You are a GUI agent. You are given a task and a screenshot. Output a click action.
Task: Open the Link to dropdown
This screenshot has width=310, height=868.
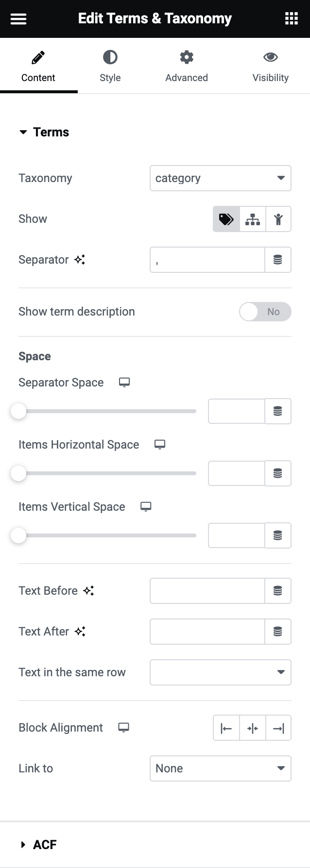(x=220, y=768)
